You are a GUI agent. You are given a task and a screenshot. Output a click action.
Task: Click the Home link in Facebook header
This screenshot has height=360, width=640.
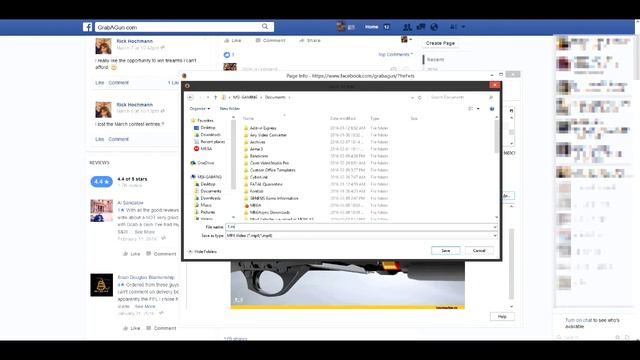click(371, 27)
